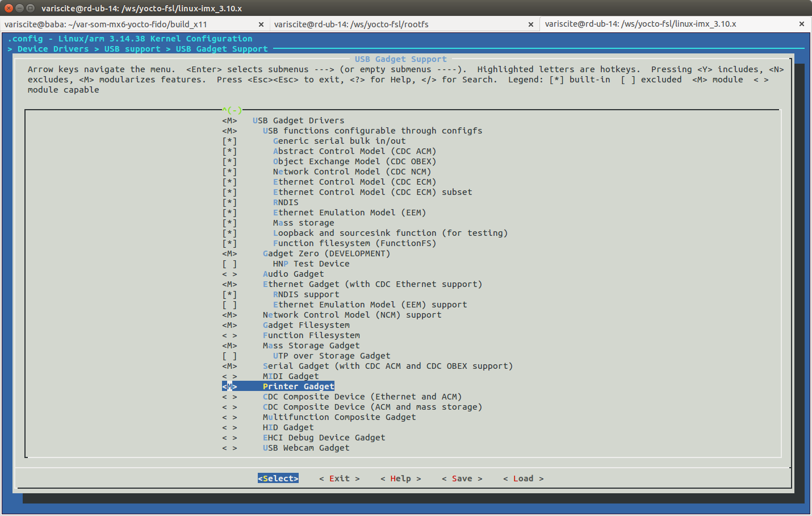The height and width of the screenshot is (516, 812).
Task: Enable the HNP Test Device option
Action: (x=229, y=264)
